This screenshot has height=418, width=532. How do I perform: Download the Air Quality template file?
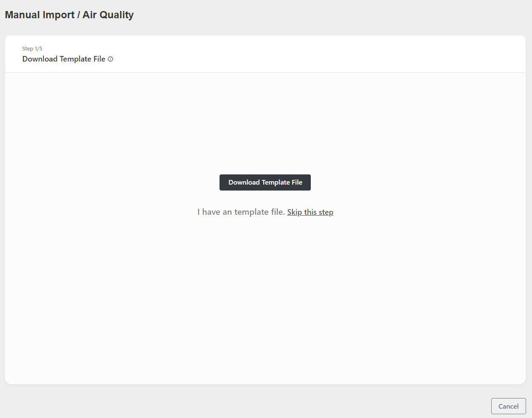tap(265, 182)
